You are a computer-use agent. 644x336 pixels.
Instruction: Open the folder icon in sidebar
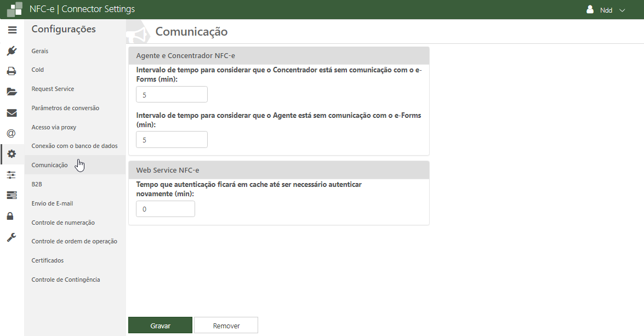click(x=12, y=92)
